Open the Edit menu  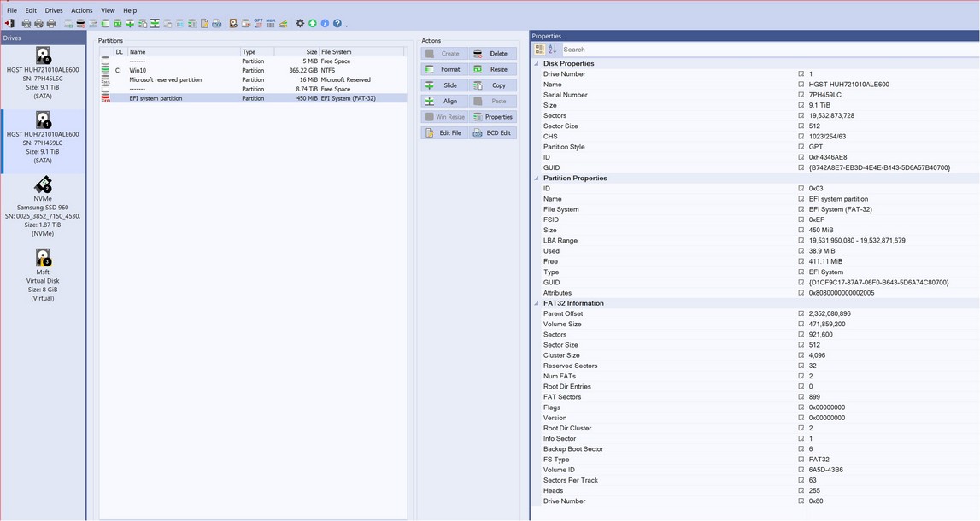[31, 10]
